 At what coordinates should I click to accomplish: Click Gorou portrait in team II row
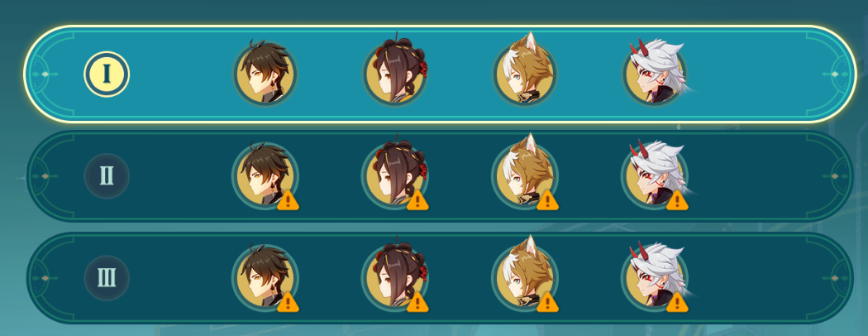tap(525, 175)
